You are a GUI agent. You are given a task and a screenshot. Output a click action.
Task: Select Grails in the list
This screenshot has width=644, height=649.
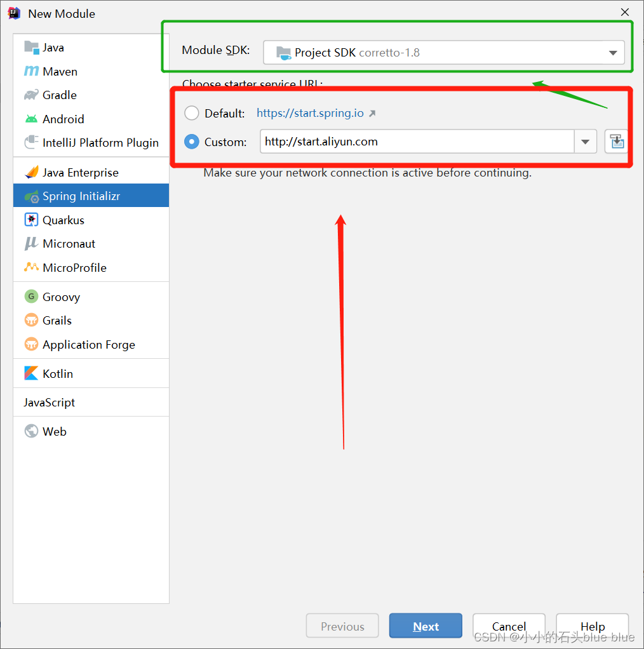(91, 321)
